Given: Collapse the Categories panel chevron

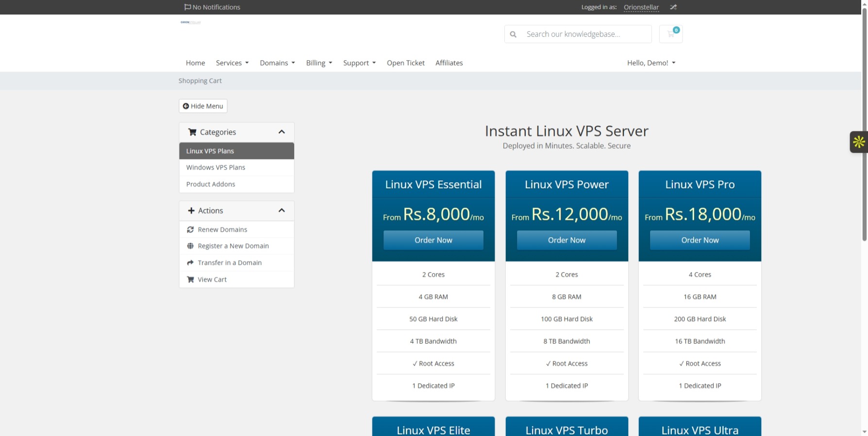Looking at the screenshot, I should 282,132.
